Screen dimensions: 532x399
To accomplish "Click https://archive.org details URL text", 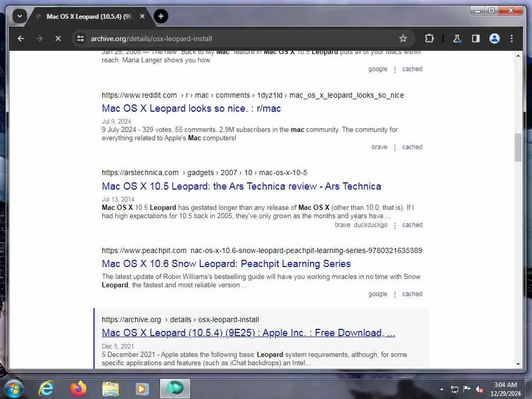I will (180, 320).
